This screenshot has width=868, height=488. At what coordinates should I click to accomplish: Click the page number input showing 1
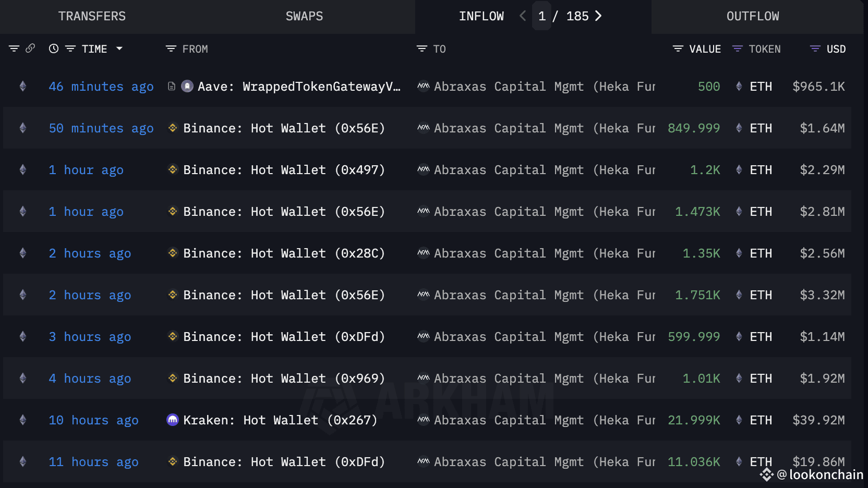(x=542, y=16)
